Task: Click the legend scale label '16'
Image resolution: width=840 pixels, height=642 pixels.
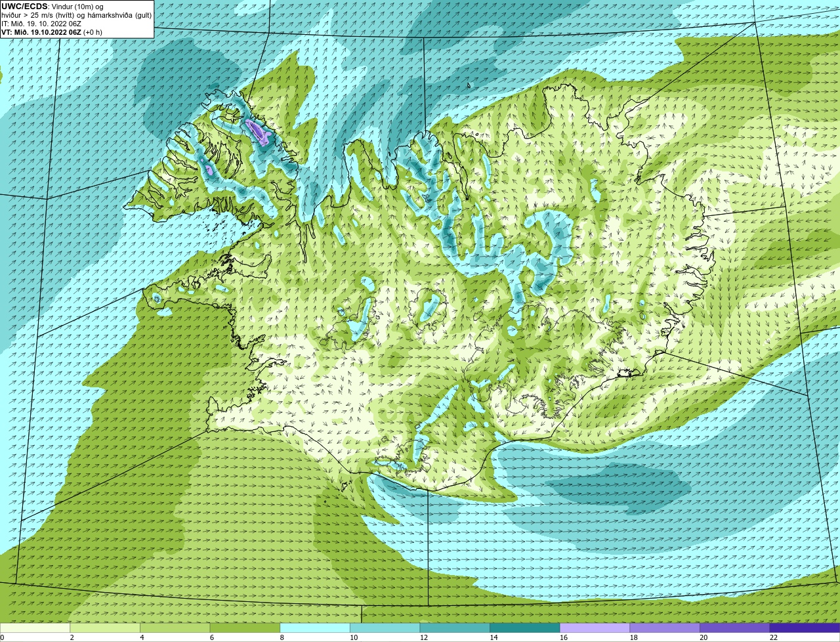Action: pos(564,637)
